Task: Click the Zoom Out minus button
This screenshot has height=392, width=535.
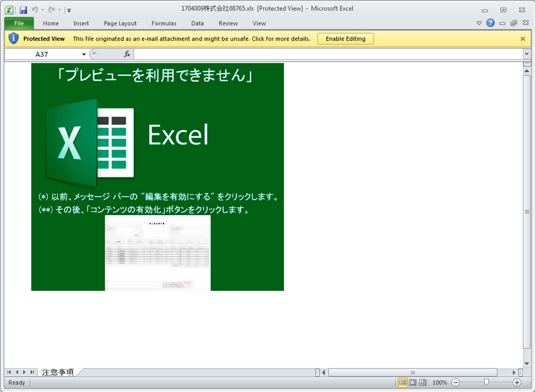Action: (x=455, y=383)
